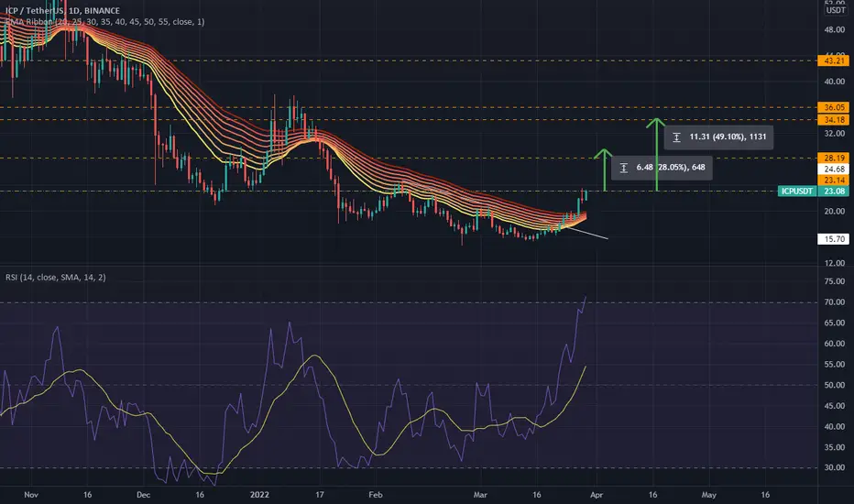The image size is (854, 504).
Task: Click the 75.00 RSI axis value
Action: [835, 281]
